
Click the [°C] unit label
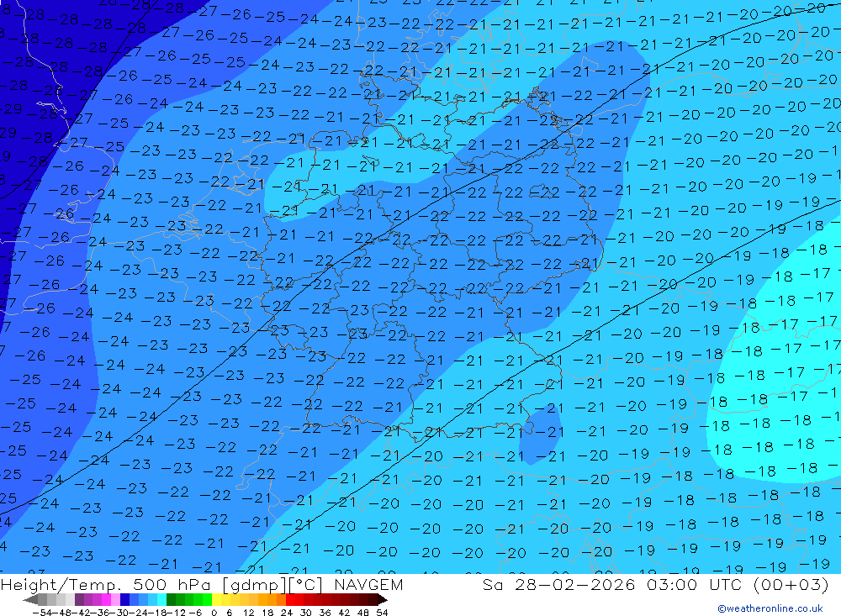[305, 585]
